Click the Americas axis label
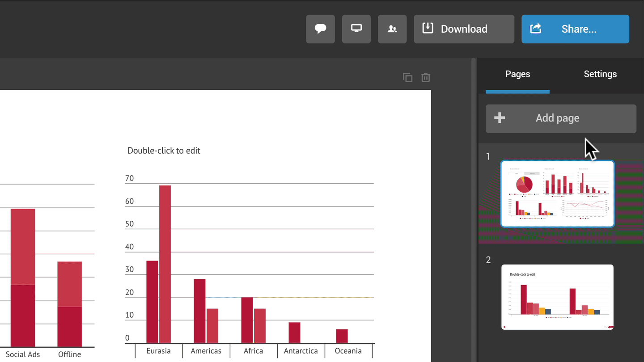 pos(206,351)
